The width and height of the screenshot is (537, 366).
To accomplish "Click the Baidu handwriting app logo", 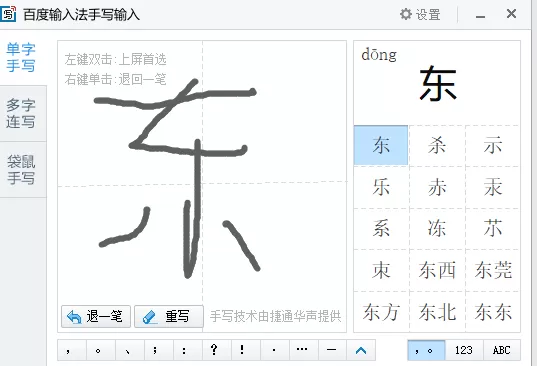I will (8, 14).
